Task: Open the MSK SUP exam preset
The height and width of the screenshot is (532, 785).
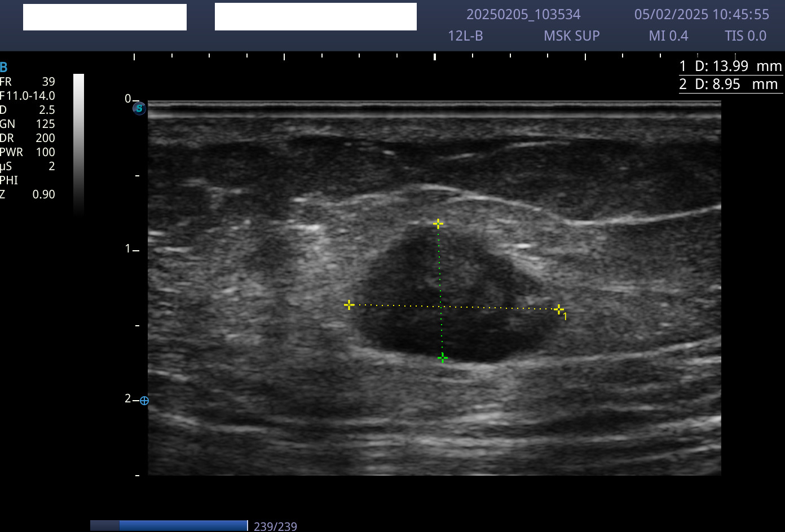Action: 571,36
